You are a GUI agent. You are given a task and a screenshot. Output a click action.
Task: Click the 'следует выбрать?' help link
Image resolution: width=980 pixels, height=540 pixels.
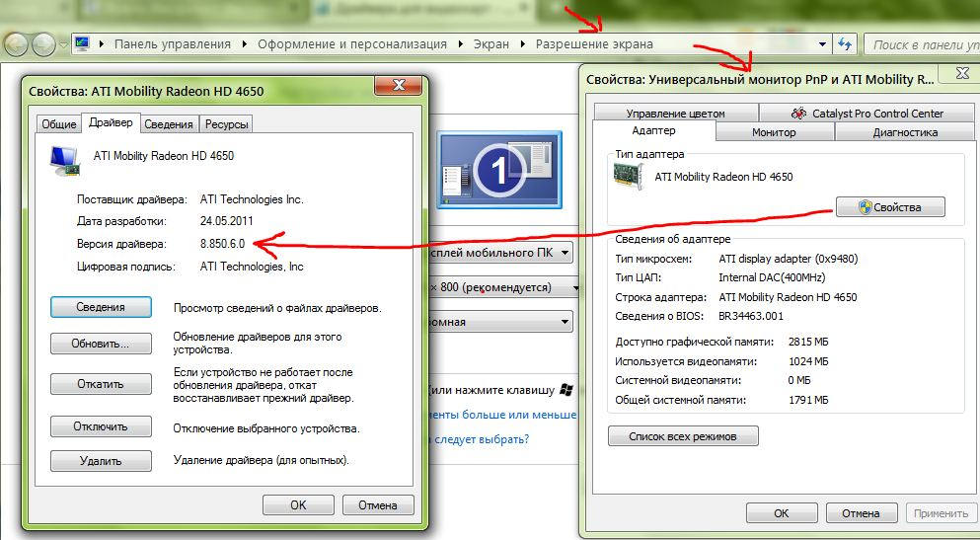click(482, 439)
